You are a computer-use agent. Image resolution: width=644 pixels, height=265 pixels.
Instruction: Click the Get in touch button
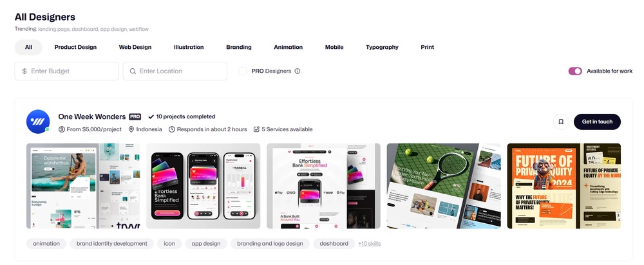point(597,122)
